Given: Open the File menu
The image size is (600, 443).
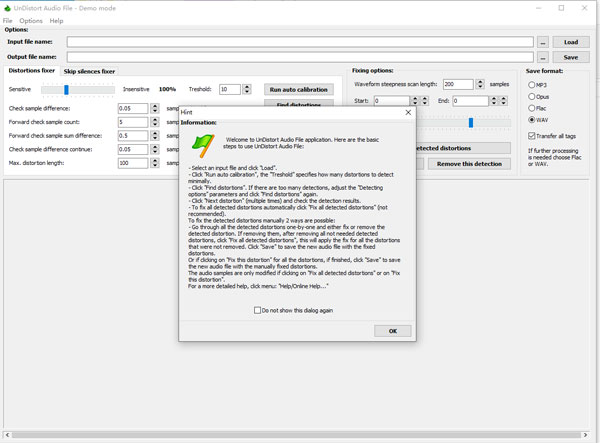Looking at the screenshot, I should (8, 21).
